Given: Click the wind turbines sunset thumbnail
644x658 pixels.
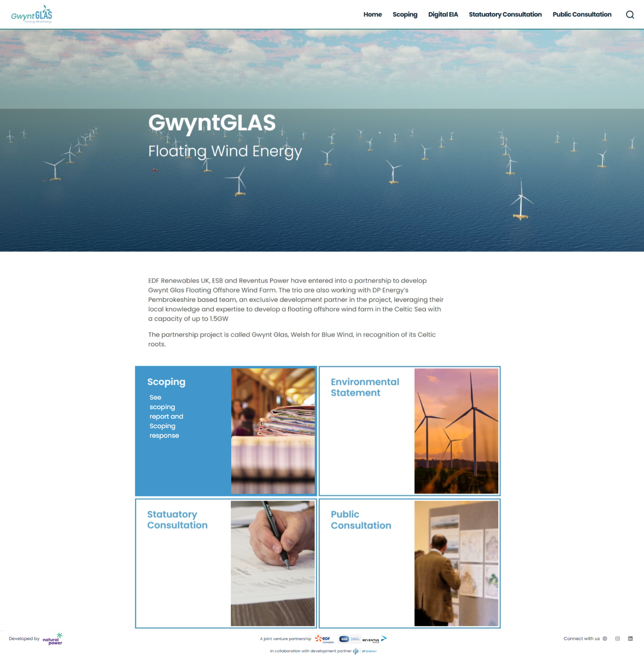Looking at the screenshot, I should click(456, 431).
